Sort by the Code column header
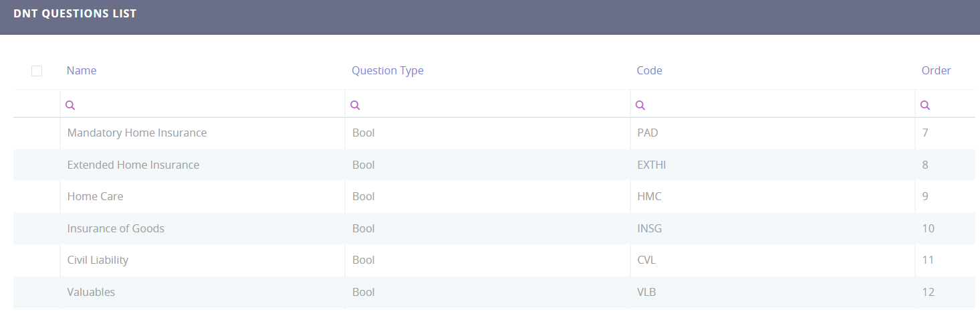The height and width of the screenshot is (312, 980). point(649,71)
